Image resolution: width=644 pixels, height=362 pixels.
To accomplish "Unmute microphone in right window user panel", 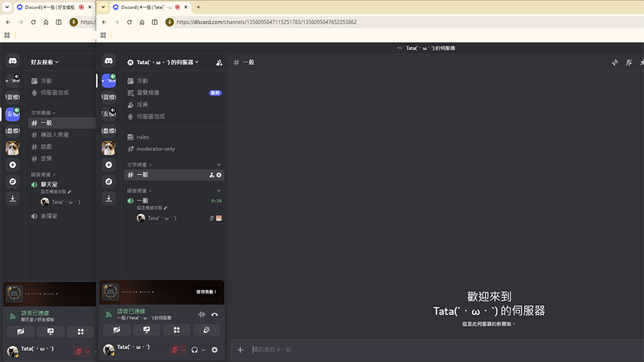I will pos(175,350).
